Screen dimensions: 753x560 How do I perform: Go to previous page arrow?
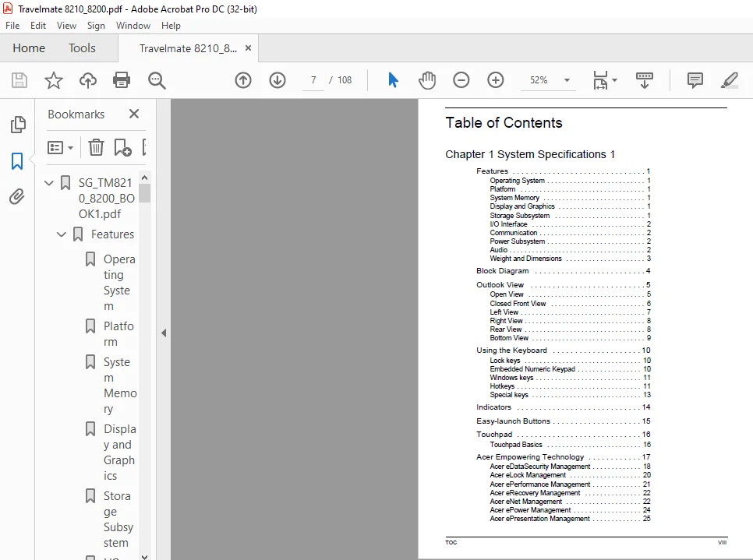point(243,80)
